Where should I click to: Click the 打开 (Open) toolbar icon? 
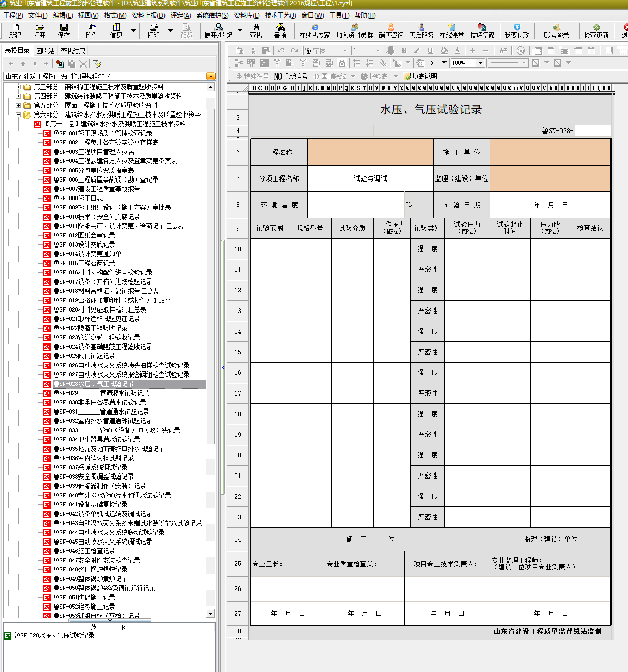point(39,30)
